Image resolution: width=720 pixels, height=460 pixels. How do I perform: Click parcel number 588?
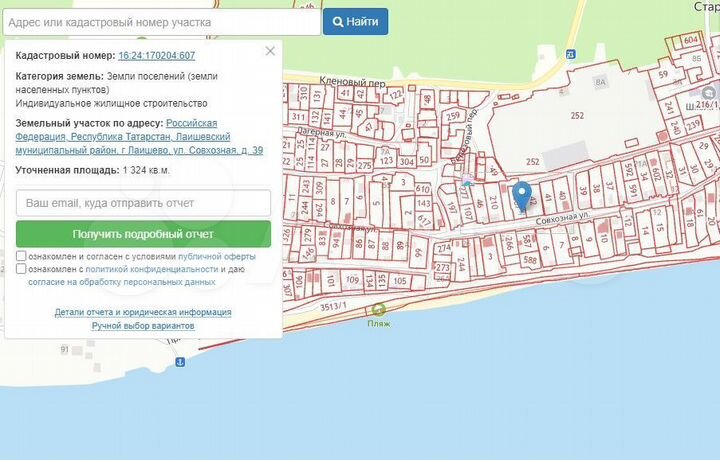(530, 260)
